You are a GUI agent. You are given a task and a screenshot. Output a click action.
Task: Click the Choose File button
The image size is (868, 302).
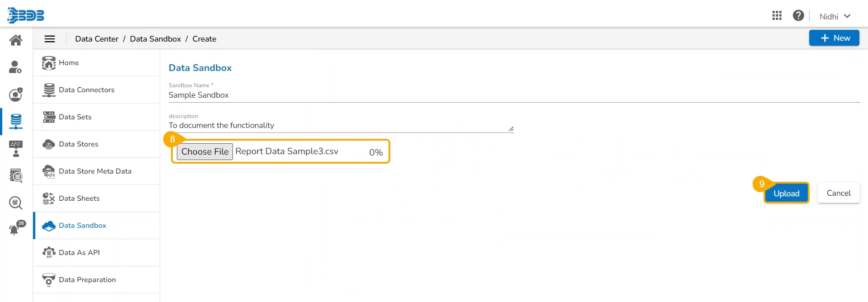[205, 152]
